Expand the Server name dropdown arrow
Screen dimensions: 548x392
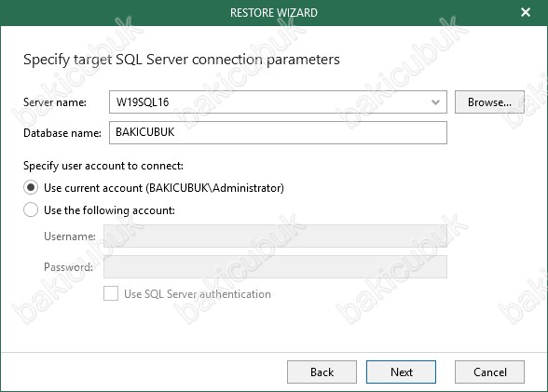435,102
